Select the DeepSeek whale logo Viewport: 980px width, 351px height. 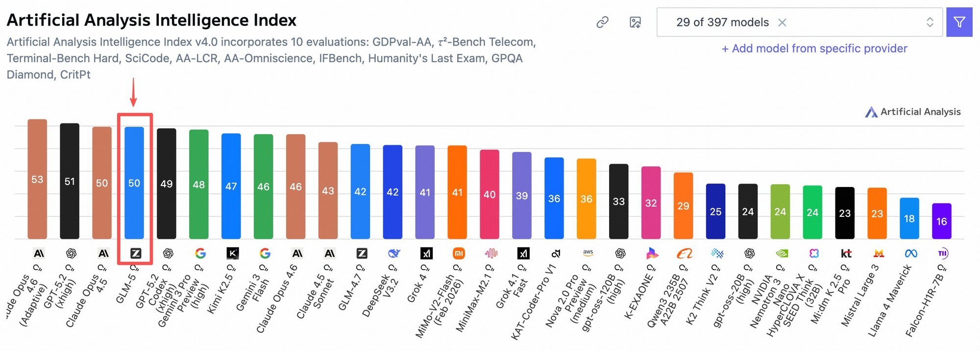point(394,253)
